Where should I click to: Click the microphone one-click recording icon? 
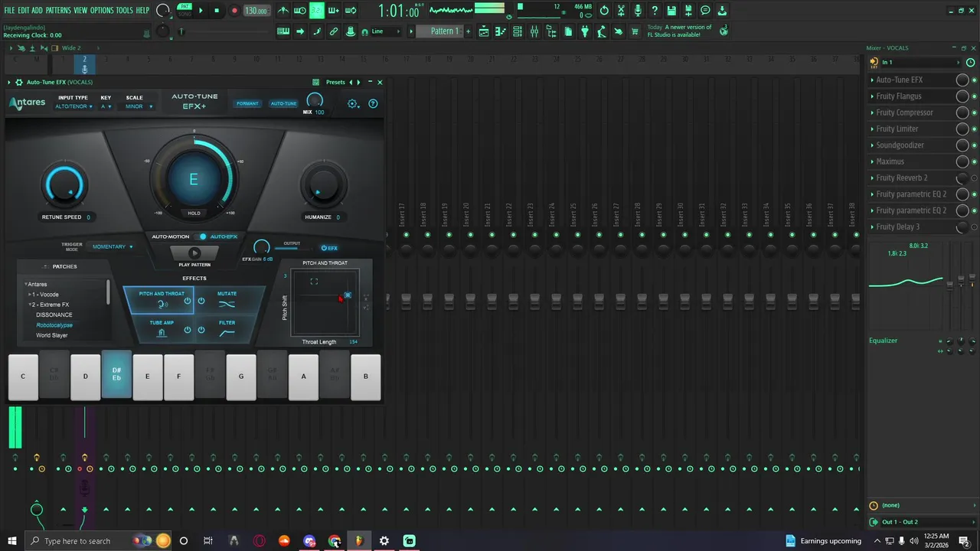tap(638, 11)
